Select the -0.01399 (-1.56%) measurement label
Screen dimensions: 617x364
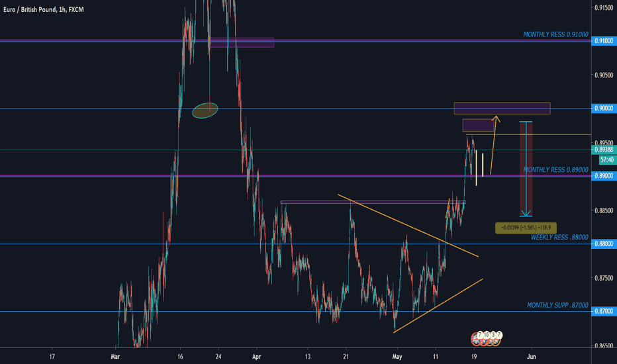tap(526, 228)
